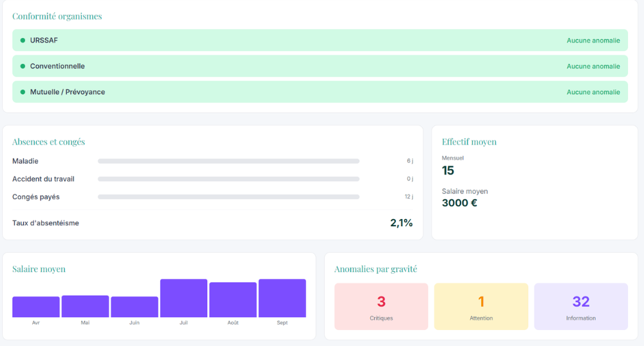The width and height of the screenshot is (644, 346).
Task: Click the 'Absences et congés' heading
Action: tap(48, 142)
